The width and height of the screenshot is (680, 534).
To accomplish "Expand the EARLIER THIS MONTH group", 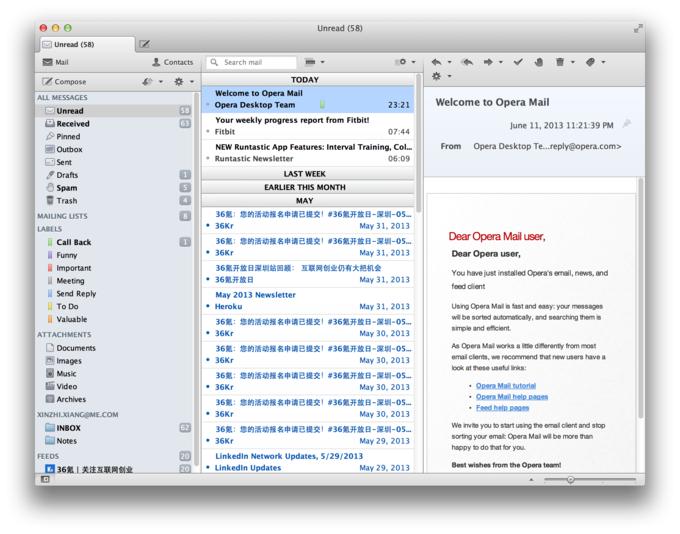I will point(307,187).
